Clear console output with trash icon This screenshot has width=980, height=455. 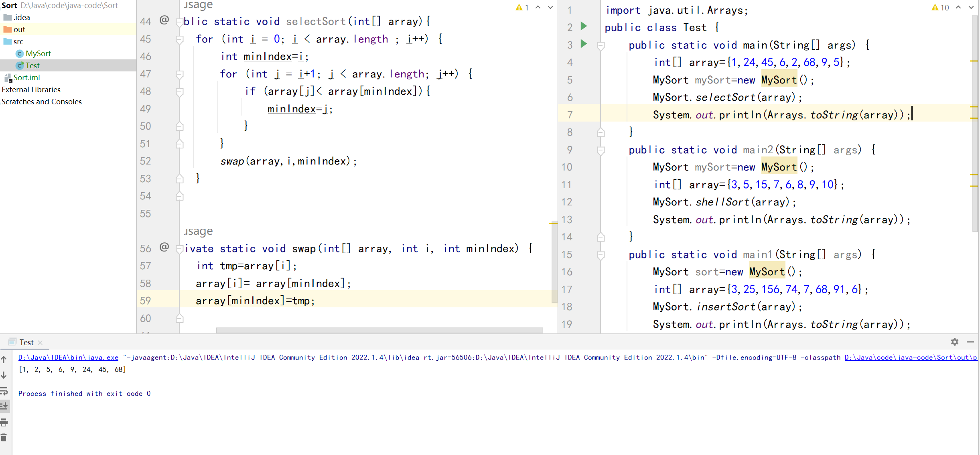click(x=4, y=437)
